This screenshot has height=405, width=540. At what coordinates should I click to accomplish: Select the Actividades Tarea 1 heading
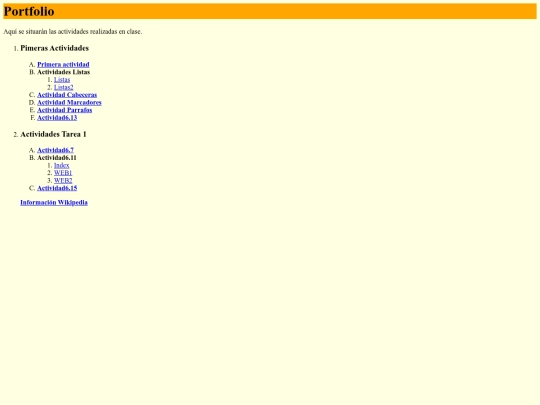coord(53,134)
